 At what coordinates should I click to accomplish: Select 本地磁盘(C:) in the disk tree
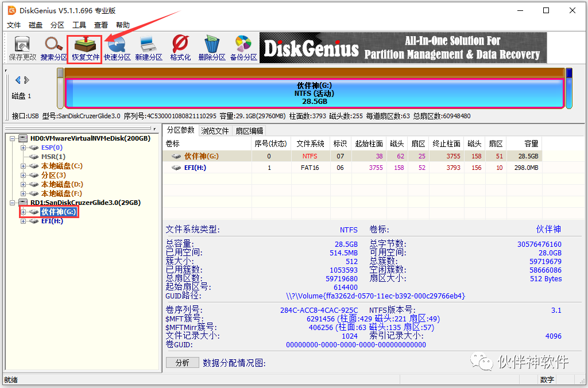(x=62, y=166)
